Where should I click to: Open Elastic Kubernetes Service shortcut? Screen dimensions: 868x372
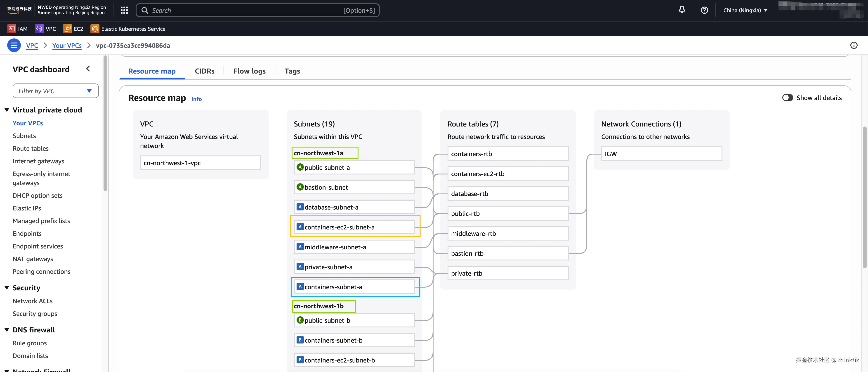click(128, 29)
